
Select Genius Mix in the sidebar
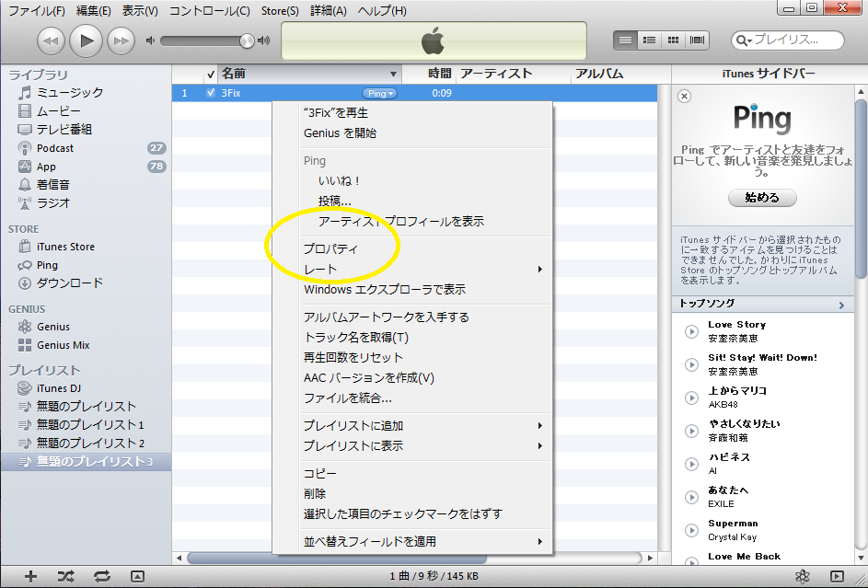coord(64,345)
